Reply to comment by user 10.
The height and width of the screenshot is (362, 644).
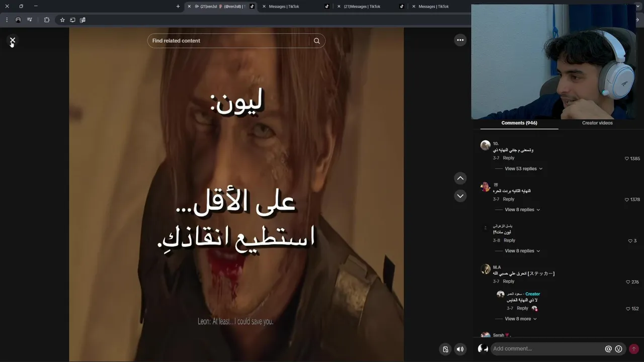pyautogui.click(x=509, y=158)
